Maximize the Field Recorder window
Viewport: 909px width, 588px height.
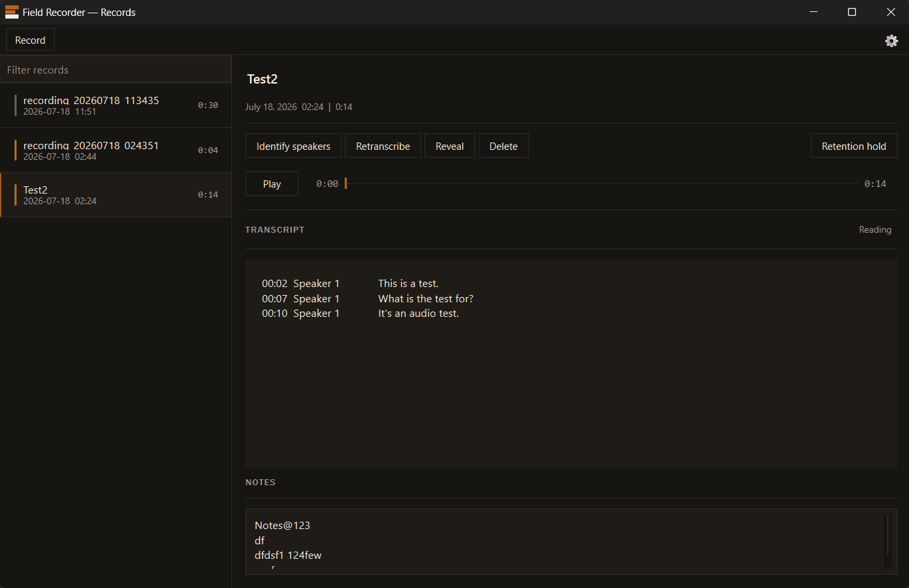[x=852, y=12]
